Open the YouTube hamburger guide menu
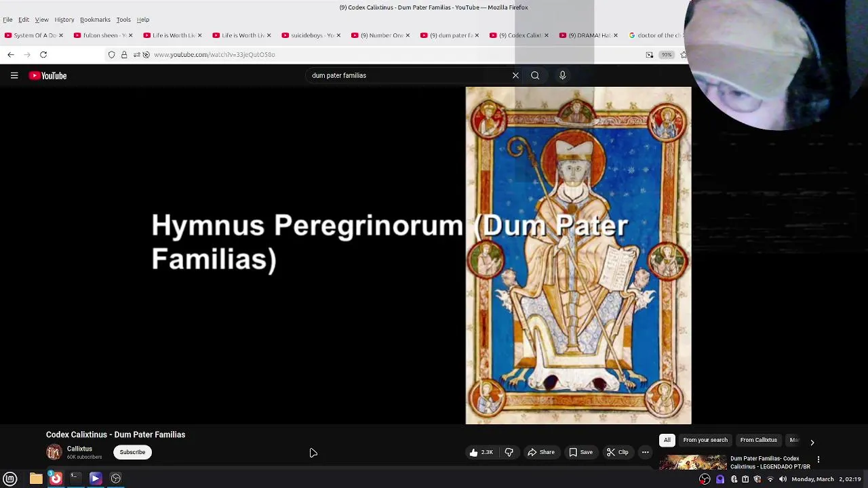The height and width of the screenshot is (488, 868). coord(14,76)
